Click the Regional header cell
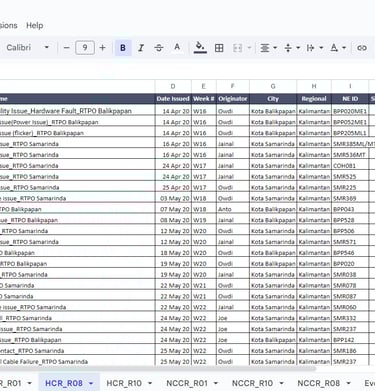The height and width of the screenshot is (391, 375). [314, 99]
